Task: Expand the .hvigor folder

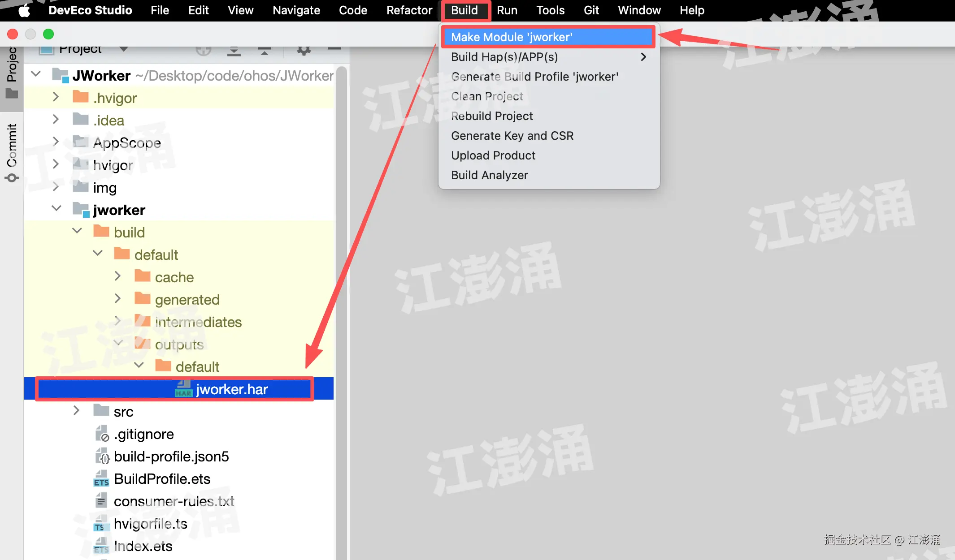Action: pos(56,97)
